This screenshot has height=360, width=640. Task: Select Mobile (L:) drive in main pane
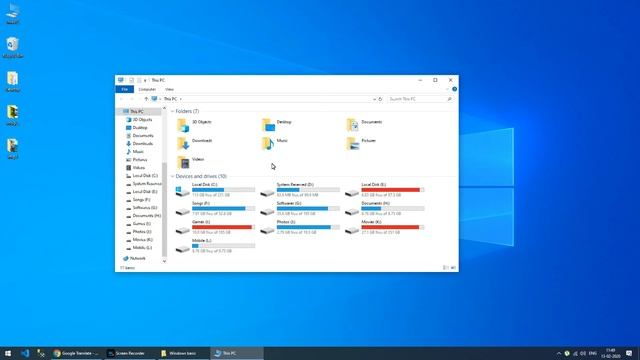[x=215, y=246]
